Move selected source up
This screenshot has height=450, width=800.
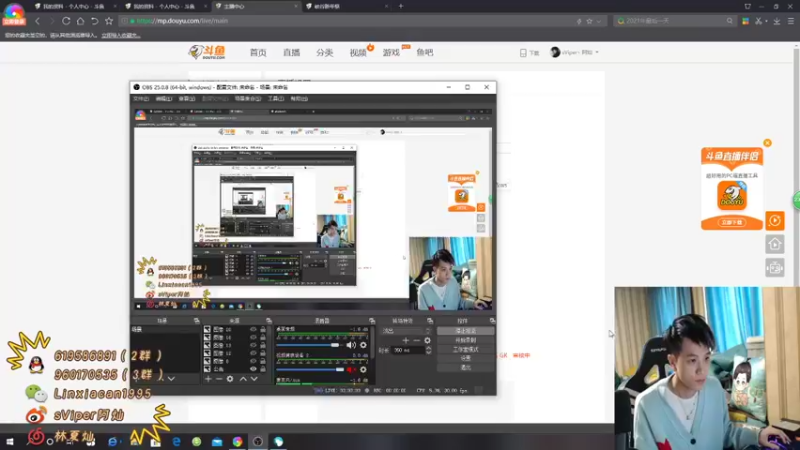click(x=243, y=379)
